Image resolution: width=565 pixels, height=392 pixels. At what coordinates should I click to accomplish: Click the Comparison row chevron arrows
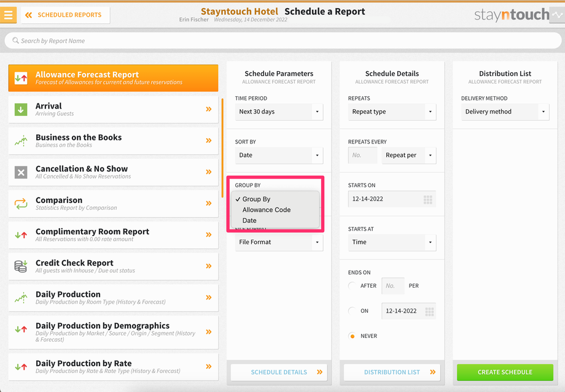click(x=209, y=203)
